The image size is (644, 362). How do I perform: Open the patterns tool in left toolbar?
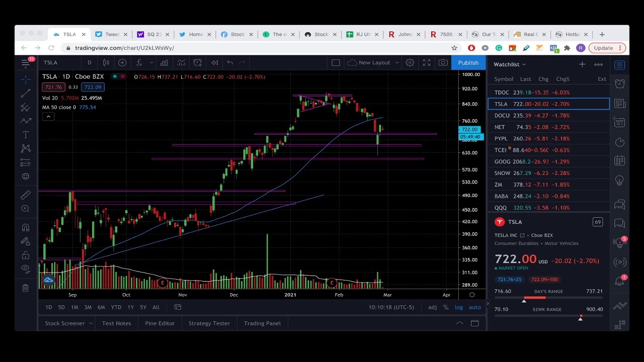click(25, 148)
